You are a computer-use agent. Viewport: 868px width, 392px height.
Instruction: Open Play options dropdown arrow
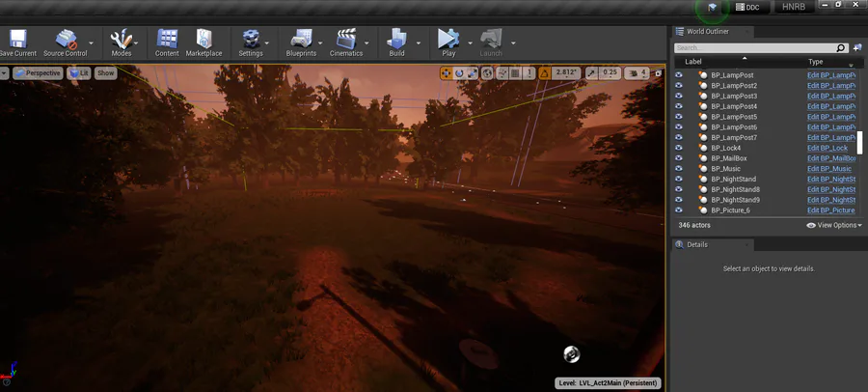[470, 42]
